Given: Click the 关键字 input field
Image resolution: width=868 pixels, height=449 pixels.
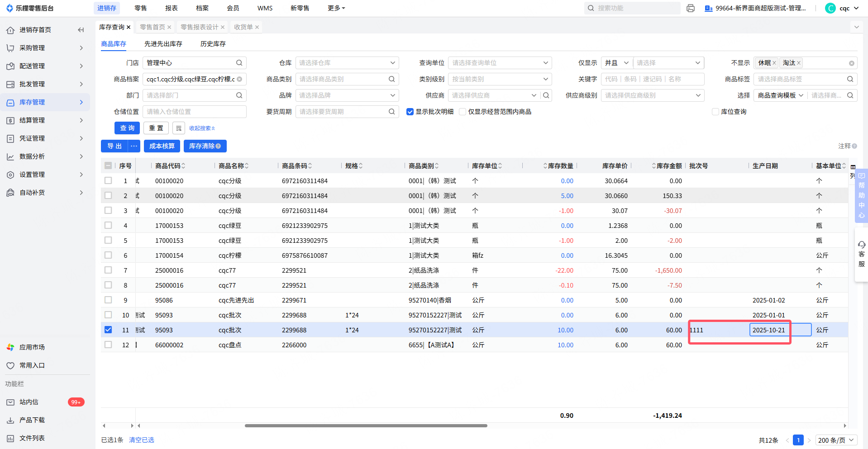Looking at the screenshot, I should pyautogui.click(x=652, y=79).
